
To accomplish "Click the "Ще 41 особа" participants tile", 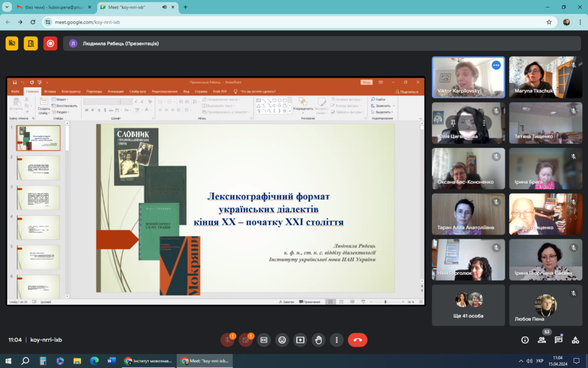I will tap(469, 305).
